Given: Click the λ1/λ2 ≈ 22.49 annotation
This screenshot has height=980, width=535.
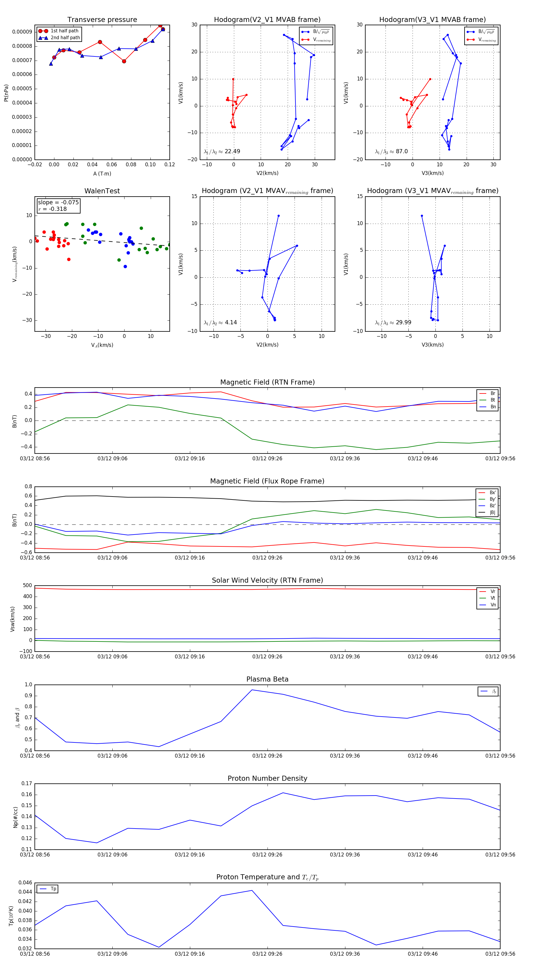Looking at the screenshot, I should 222,151.
